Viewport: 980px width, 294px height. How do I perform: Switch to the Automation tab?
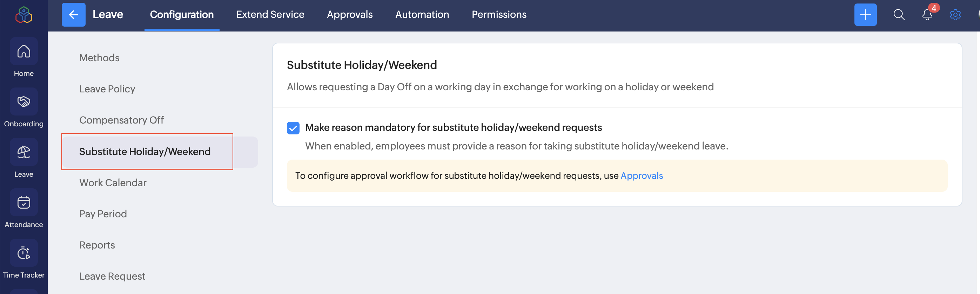(422, 15)
